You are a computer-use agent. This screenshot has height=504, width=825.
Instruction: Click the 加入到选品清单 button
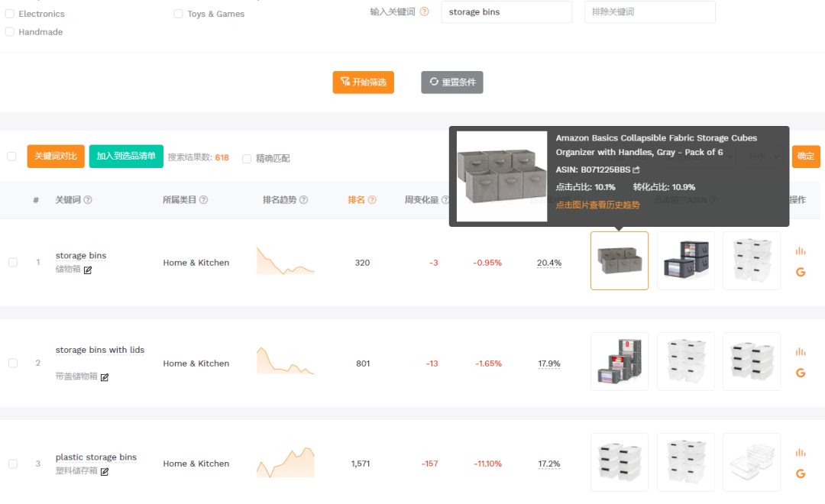pos(126,157)
